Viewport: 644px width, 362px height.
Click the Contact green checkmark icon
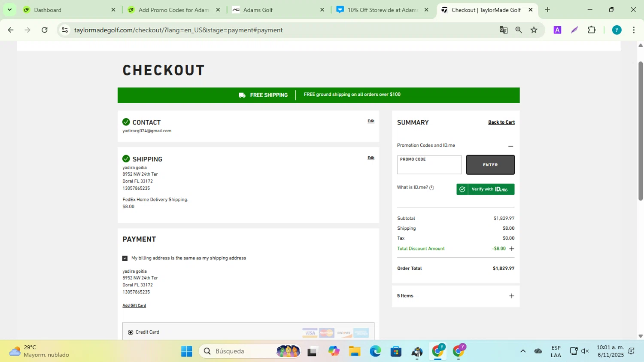[126, 122]
